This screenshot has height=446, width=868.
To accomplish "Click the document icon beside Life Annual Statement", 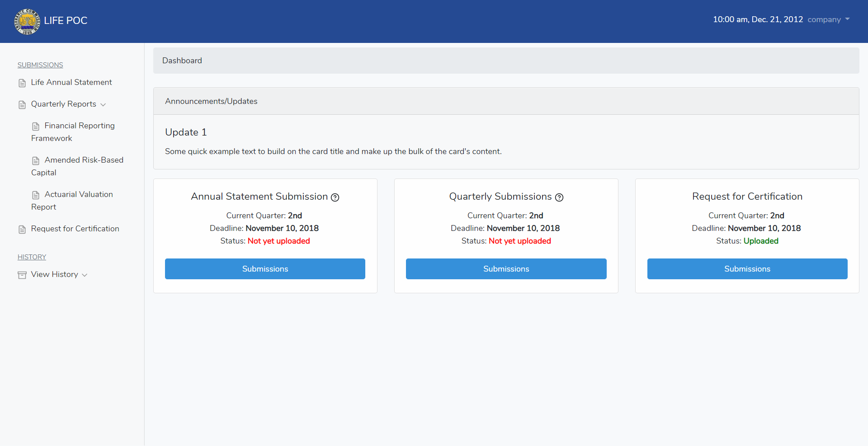I will 22,83.
